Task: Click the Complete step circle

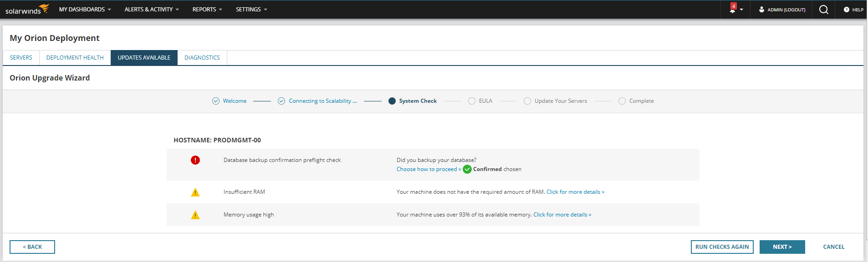Action: (x=622, y=101)
